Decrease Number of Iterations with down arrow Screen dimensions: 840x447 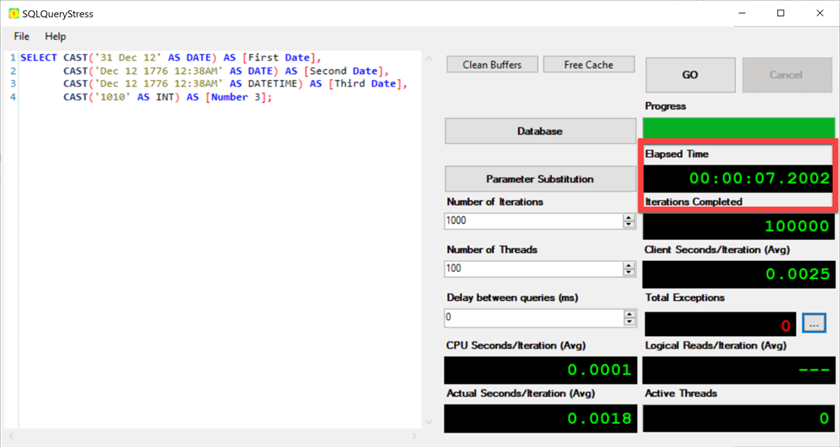click(x=629, y=225)
